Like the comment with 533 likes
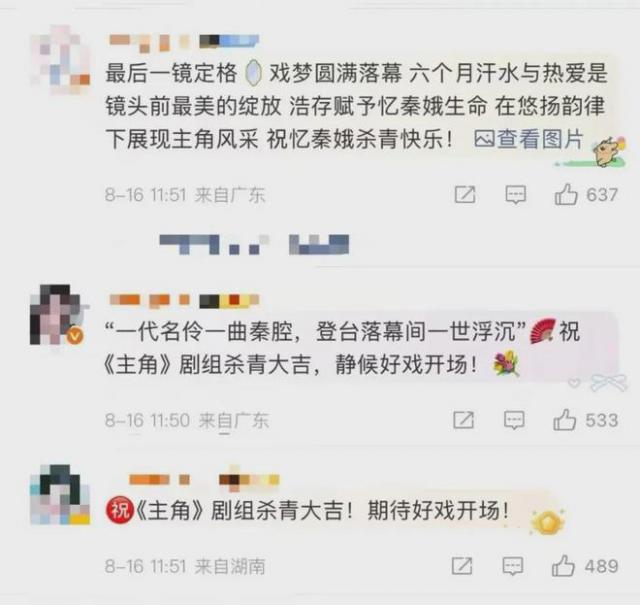This screenshot has height=605, width=640. 564,420
